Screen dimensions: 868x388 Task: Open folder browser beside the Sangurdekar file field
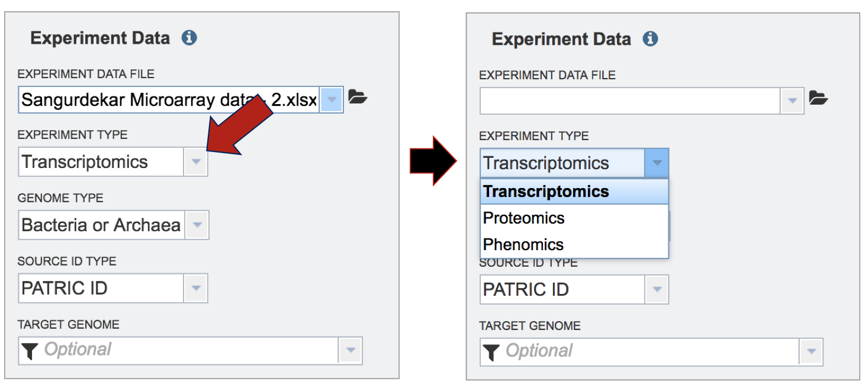click(x=358, y=97)
